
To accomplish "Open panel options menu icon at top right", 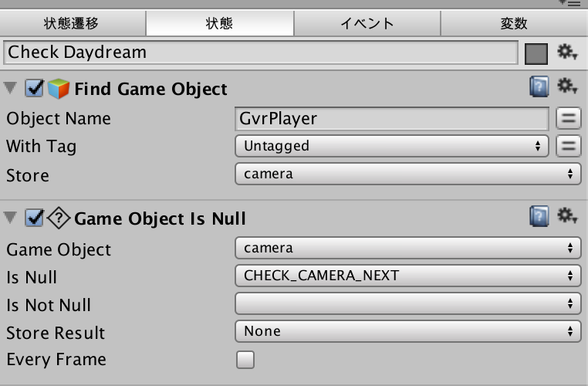I will point(569,3).
